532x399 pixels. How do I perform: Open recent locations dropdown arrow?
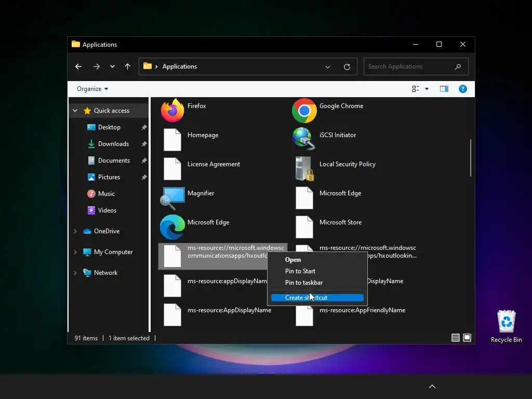click(x=112, y=66)
